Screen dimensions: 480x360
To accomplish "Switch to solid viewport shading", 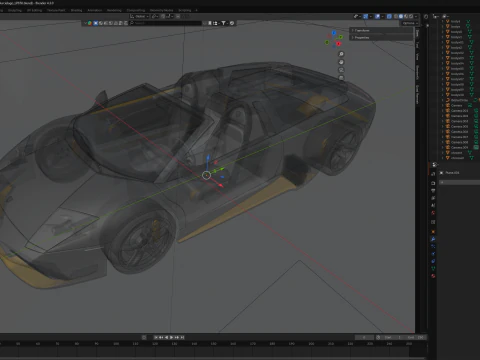I will 401,16.
